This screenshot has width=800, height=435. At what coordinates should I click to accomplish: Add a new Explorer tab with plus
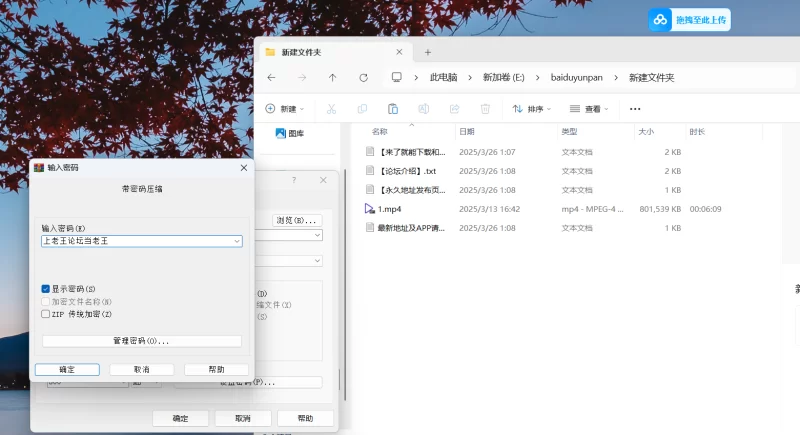tap(427, 52)
